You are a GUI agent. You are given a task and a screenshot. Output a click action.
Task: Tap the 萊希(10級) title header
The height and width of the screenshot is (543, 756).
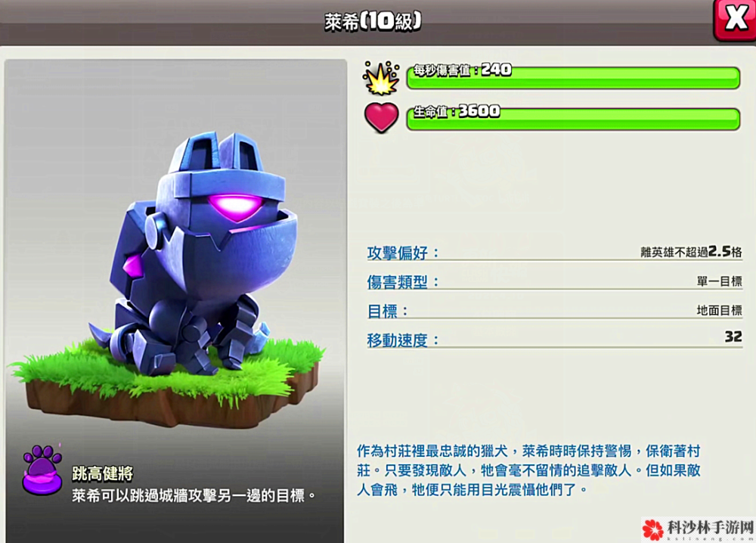[373, 21]
